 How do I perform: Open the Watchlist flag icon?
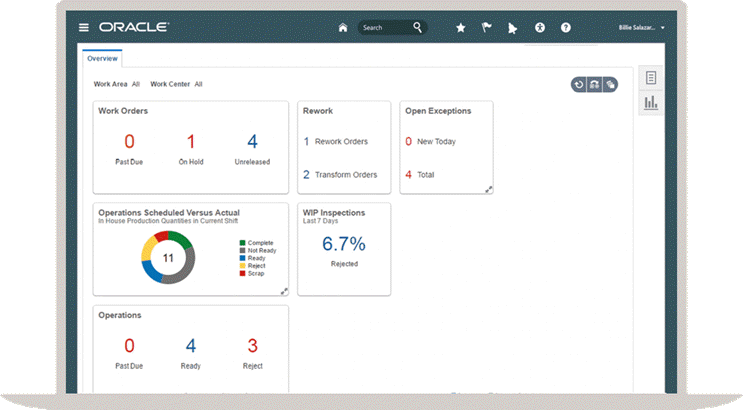487,28
